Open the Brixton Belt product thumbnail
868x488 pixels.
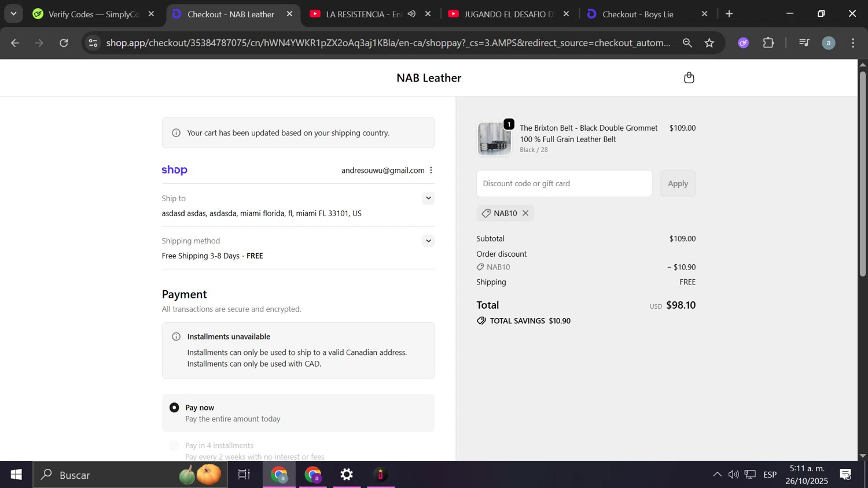point(494,139)
